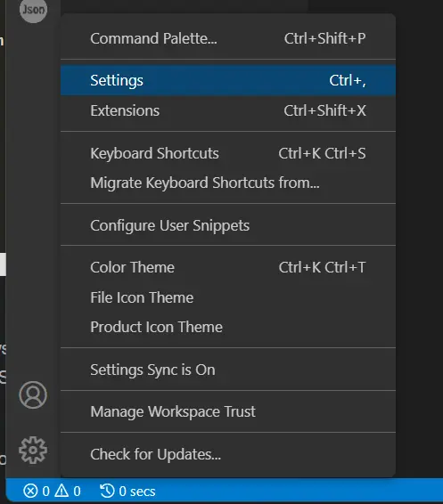Open the Accounts profile icon
This screenshot has height=504, width=443.
coord(33,395)
